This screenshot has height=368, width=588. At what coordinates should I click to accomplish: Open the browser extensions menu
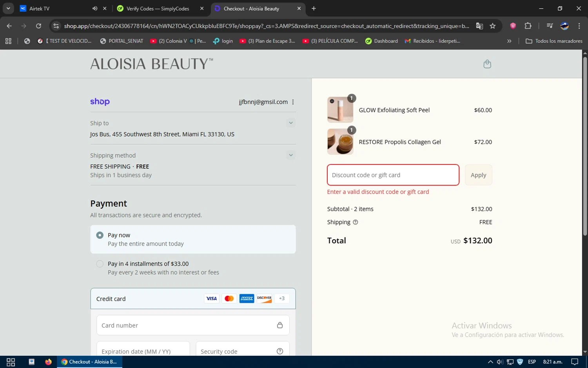pyautogui.click(x=528, y=26)
